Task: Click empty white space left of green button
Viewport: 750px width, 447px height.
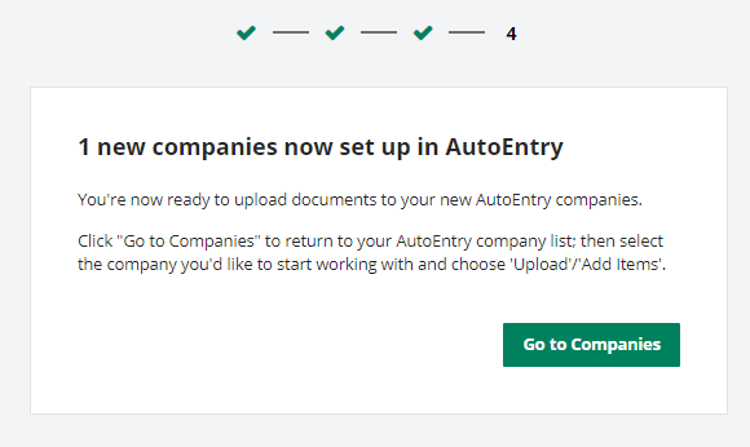Action: [x=300, y=345]
